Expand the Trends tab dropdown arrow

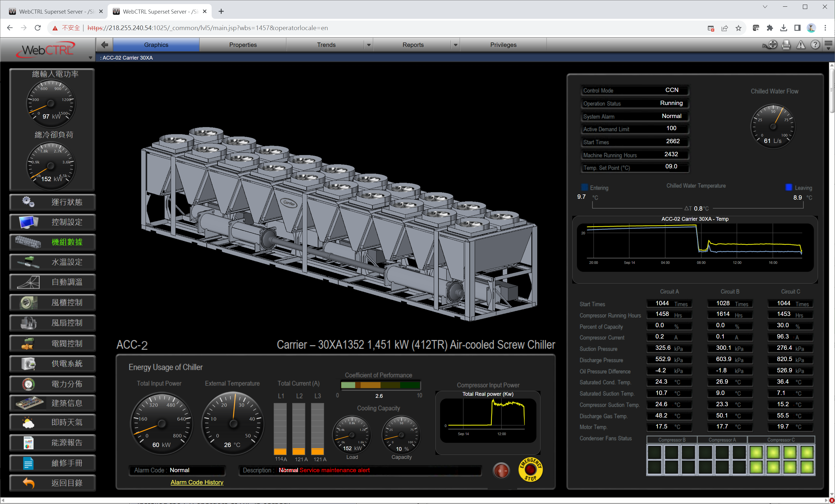point(369,45)
